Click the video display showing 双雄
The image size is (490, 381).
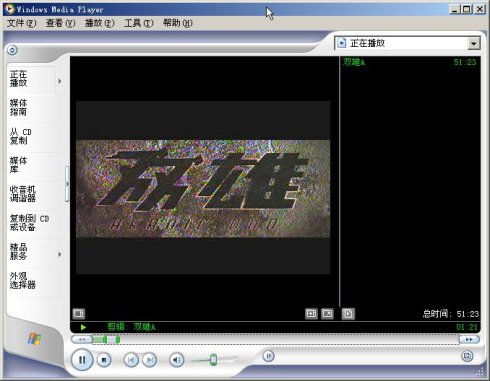pos(203,188)
